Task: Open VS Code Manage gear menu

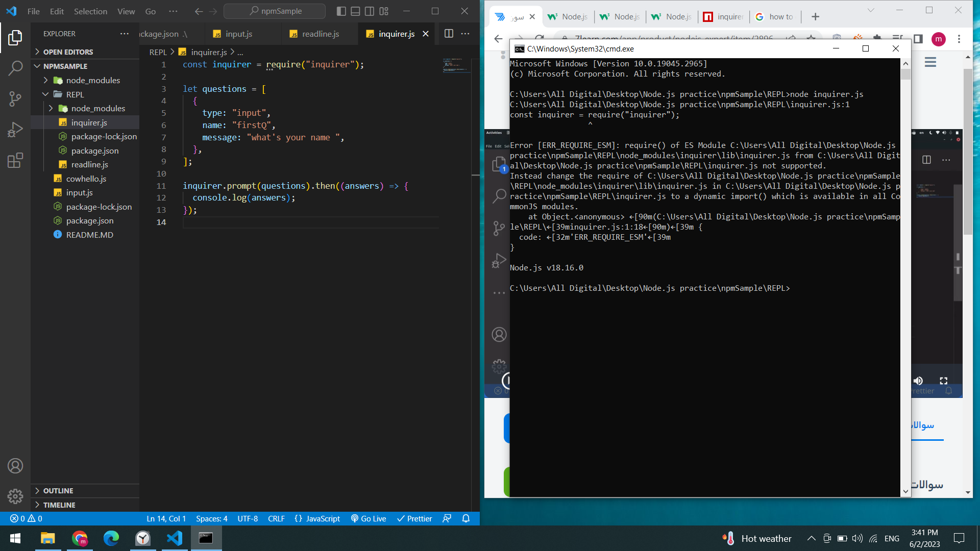Action: tap(15, 496)
